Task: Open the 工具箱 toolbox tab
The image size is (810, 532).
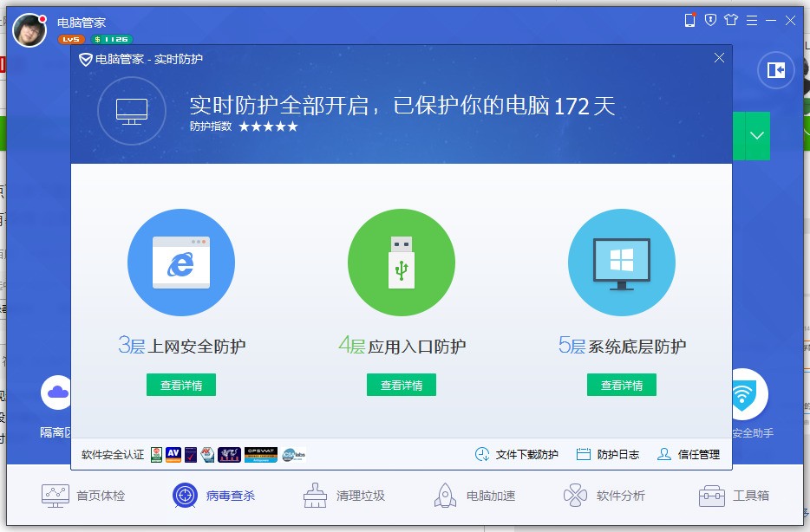Action: 734,496
